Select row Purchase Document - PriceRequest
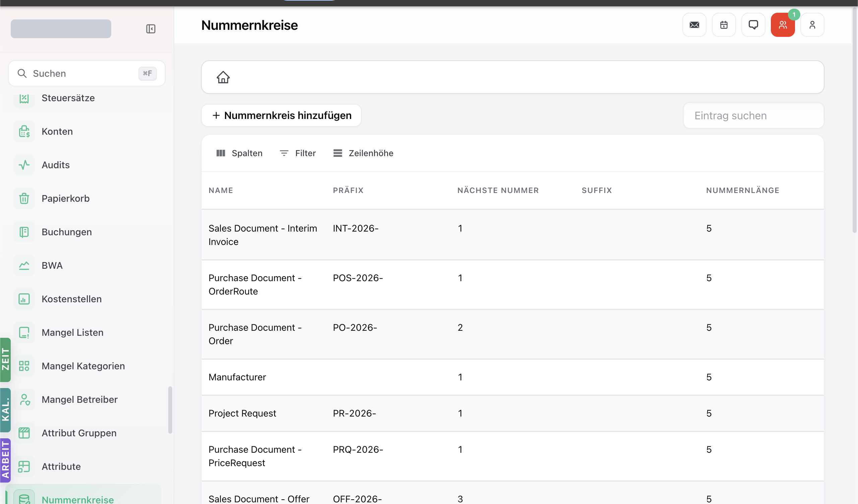Viewport: 858px width, 504px height. 512,456
